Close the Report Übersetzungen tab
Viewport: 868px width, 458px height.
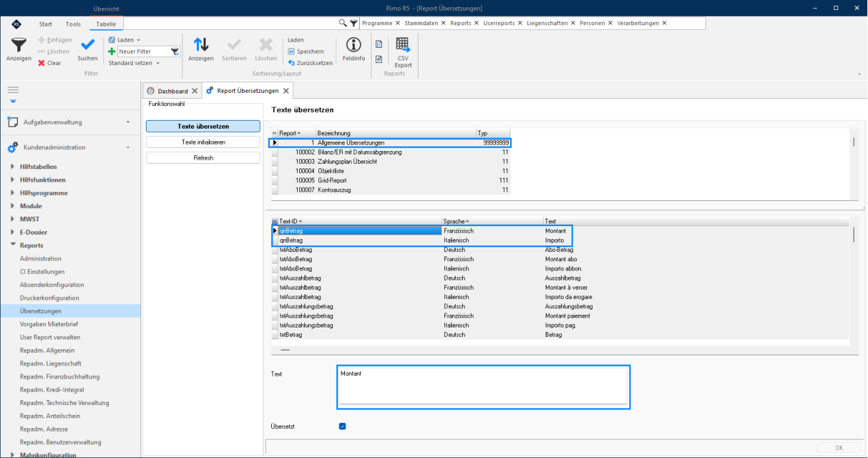point(286,91)
